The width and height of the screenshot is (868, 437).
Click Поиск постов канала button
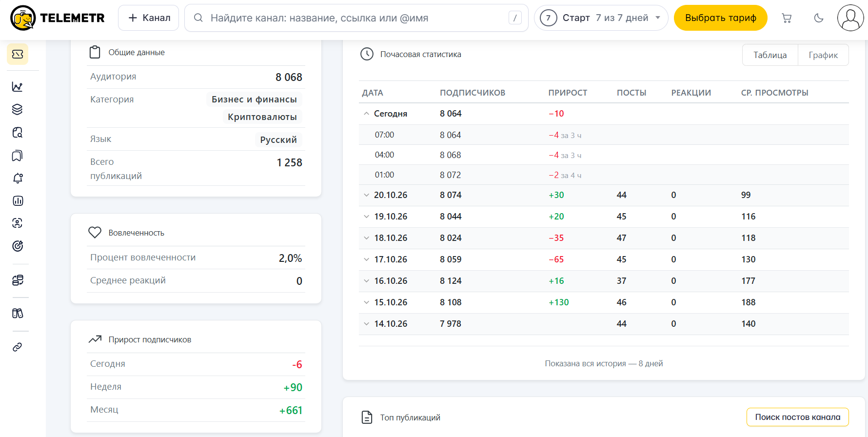pos(798,417)
